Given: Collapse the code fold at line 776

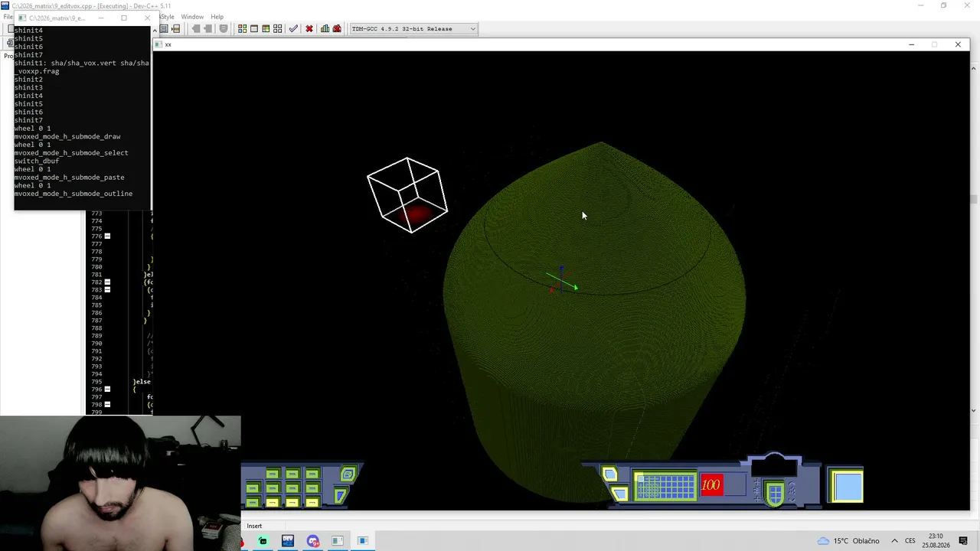Looking at the screenshot, I should click(x=107, y=236).
